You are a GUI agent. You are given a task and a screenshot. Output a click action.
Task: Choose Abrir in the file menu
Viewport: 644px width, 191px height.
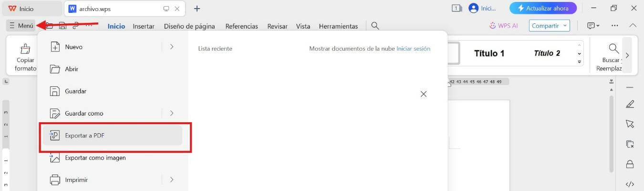tap(112, 69)
